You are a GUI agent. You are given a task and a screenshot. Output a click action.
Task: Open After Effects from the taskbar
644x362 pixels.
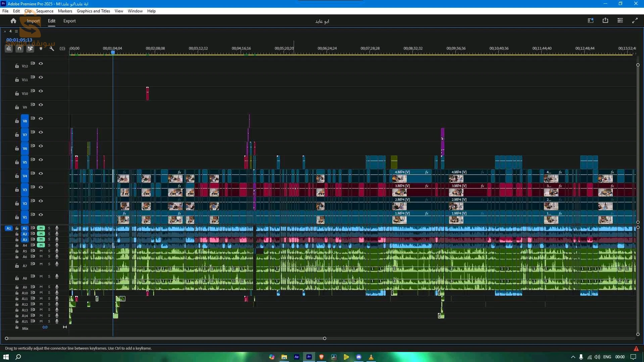pos(297,357)
